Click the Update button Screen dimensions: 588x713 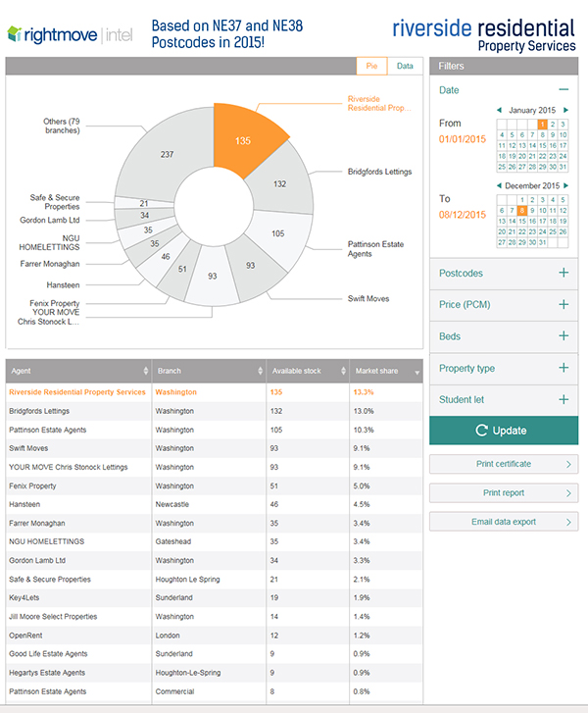click(504, 431)
